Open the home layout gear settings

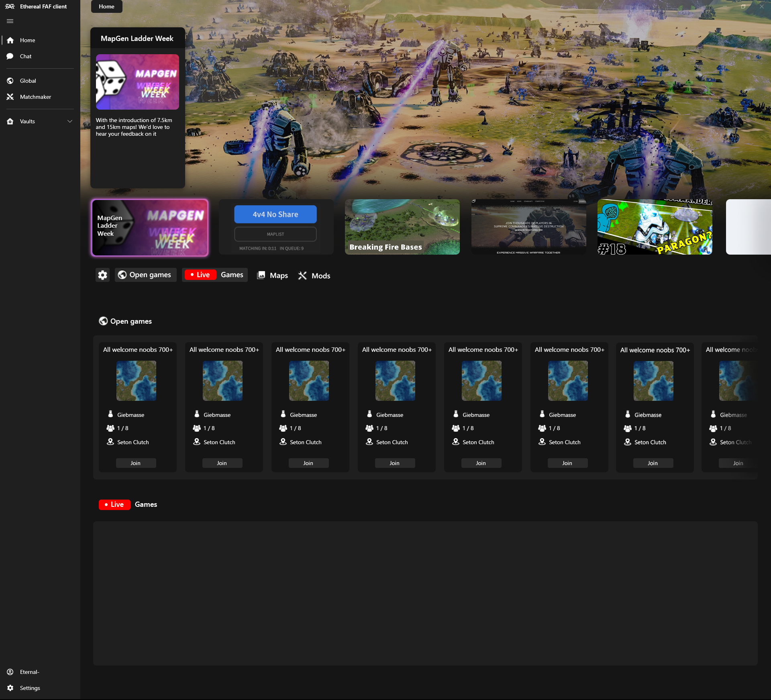point(103,275)
